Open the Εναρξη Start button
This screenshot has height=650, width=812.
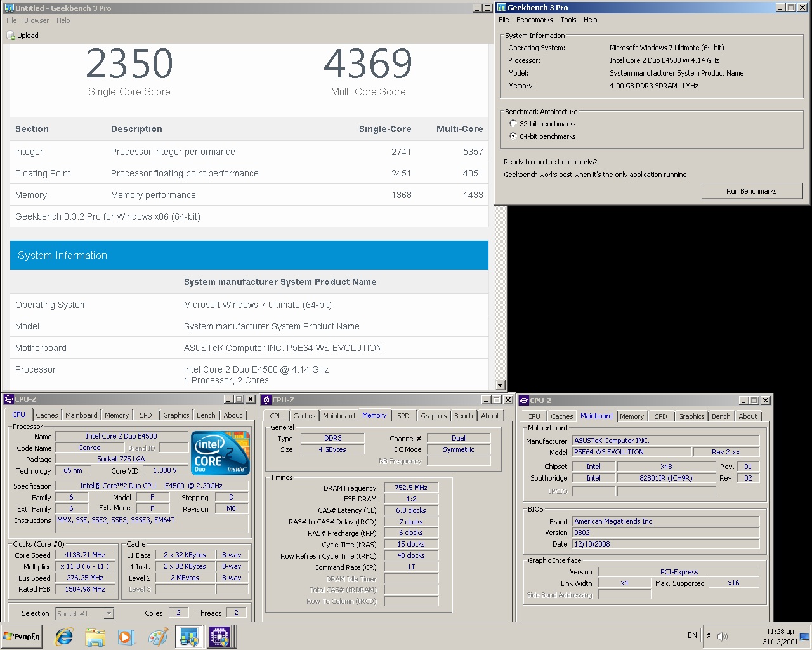(x=22, y=637)
